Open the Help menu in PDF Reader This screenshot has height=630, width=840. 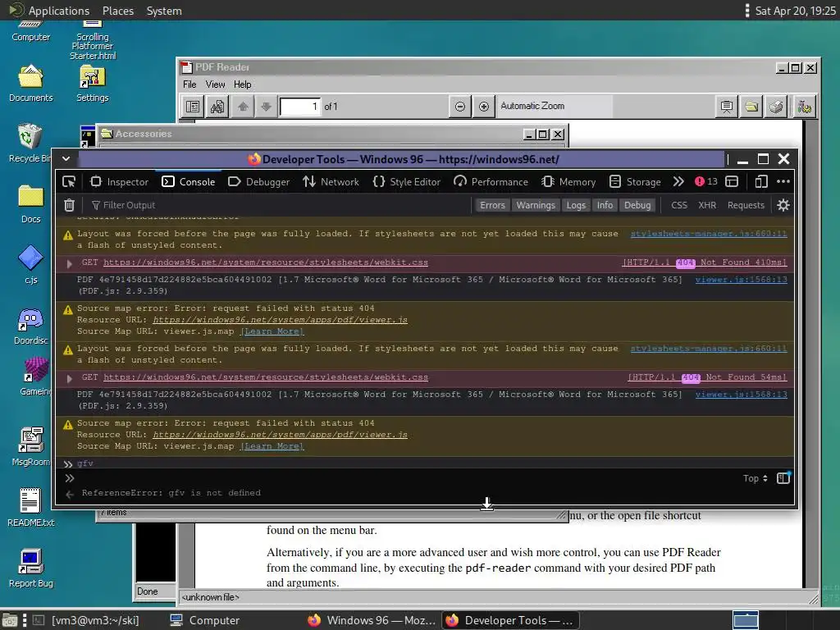click(x=242, y=84)
